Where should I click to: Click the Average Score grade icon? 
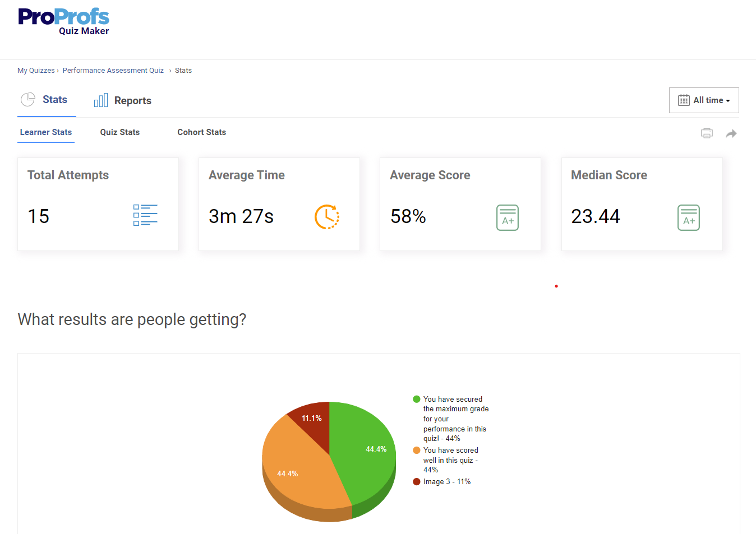click(x=508, y=218)
